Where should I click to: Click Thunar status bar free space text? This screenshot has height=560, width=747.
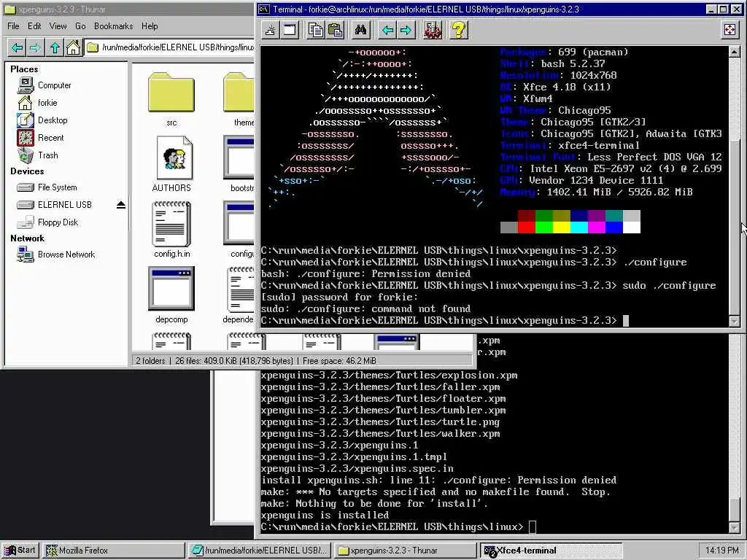339,361
